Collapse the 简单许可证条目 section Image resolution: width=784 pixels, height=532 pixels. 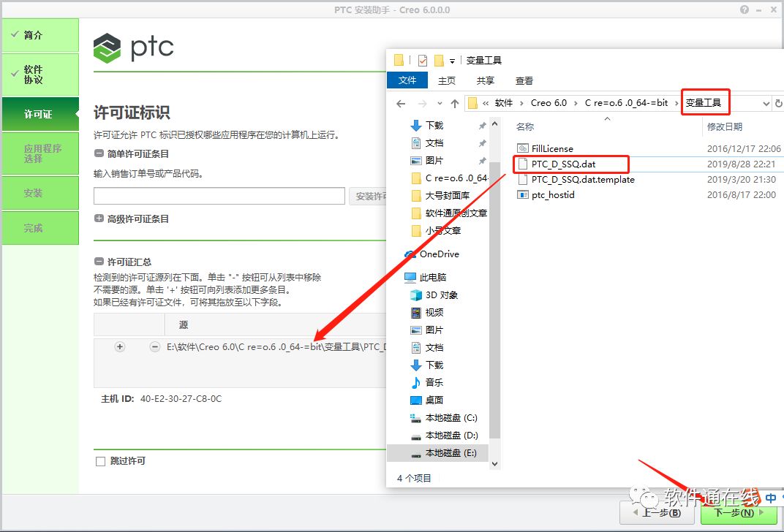pos(99,154)
